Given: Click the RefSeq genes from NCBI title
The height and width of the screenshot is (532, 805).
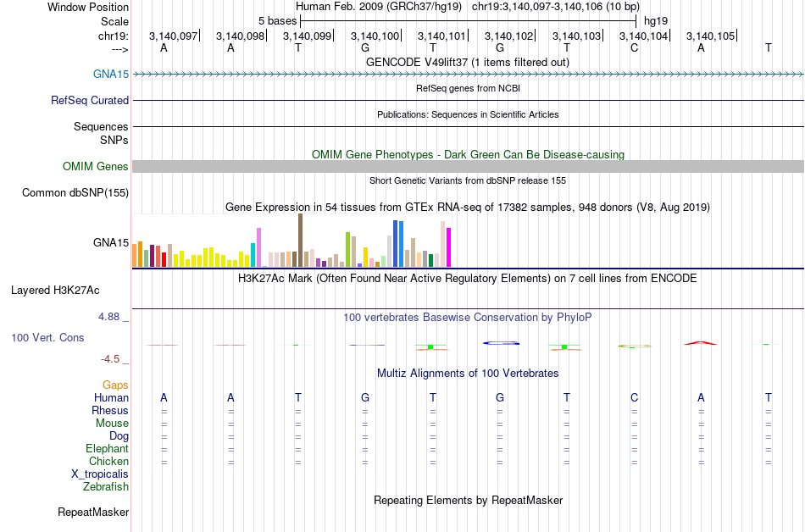Looking at the screenshot, I should pos(469,88).
